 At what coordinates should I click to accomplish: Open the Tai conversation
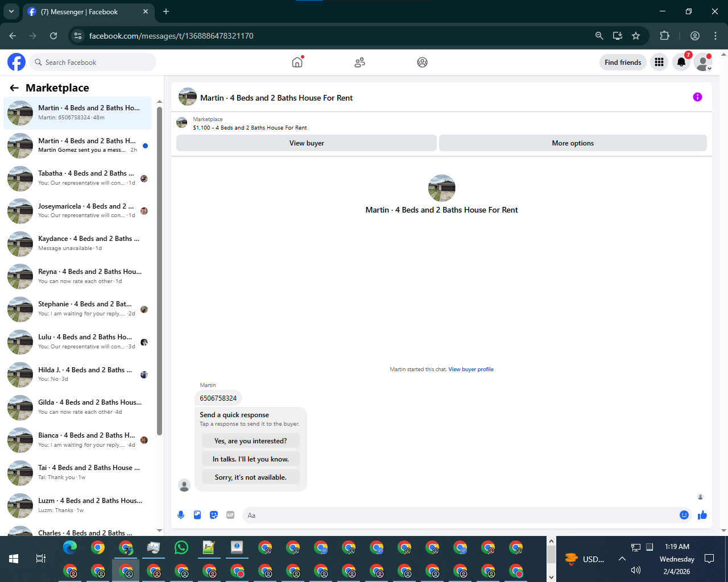click(x=78, y=472)
